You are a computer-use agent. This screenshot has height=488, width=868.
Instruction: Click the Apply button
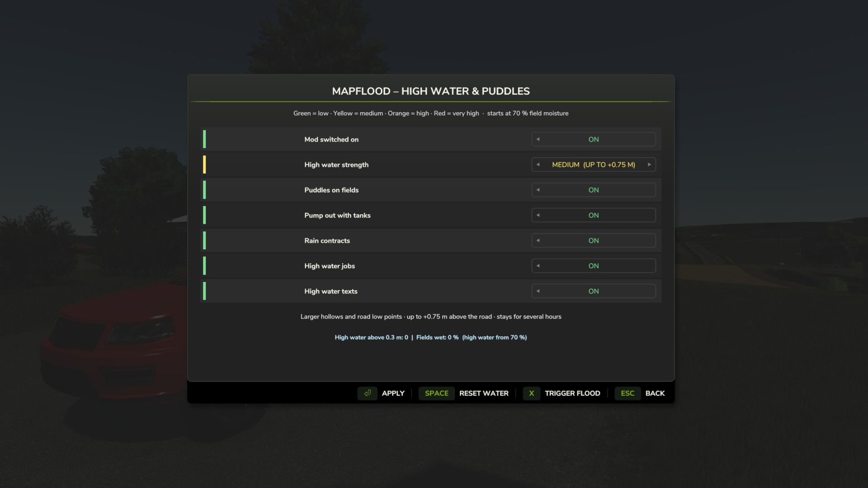[x=393, y=393]
